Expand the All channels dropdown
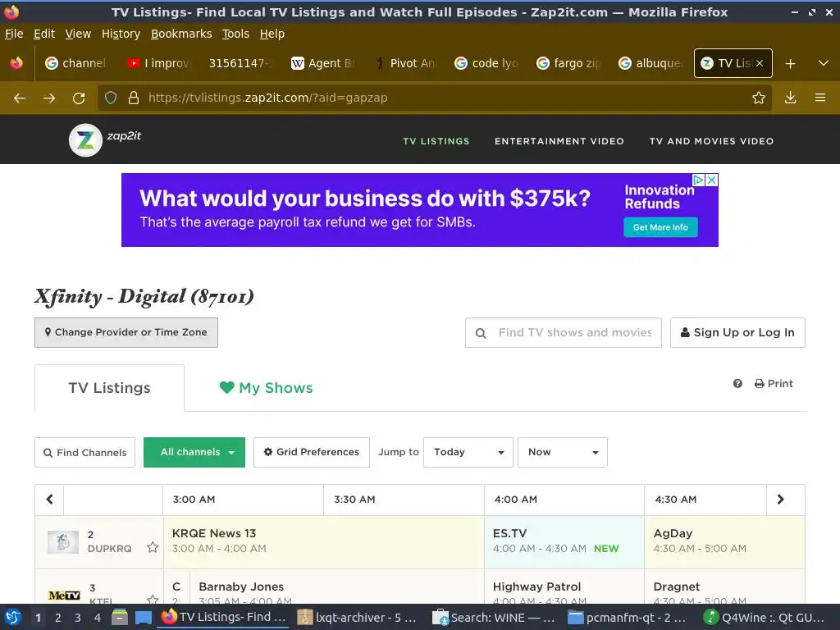The width and height of the screenshot is (840, 630). click(x=194, y=452)
